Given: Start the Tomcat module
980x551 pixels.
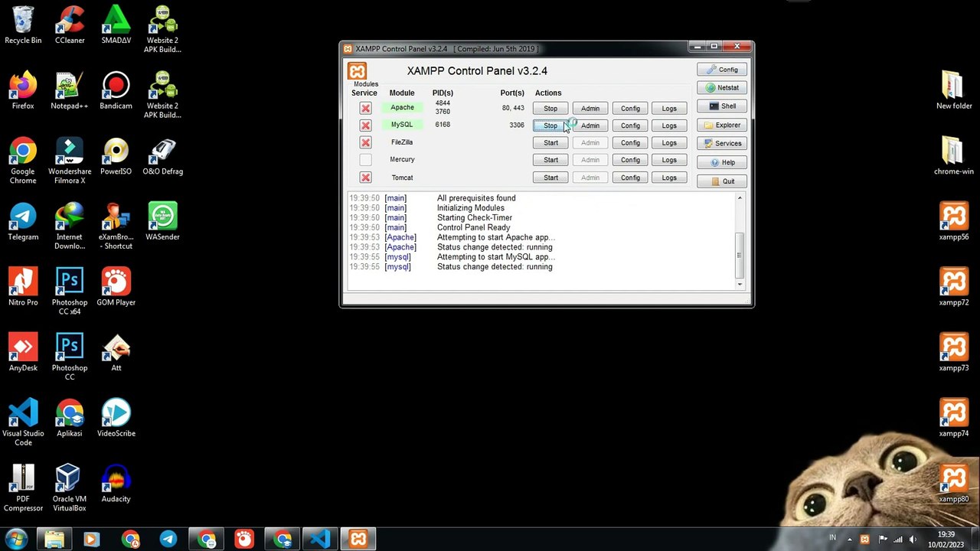Looking at the screenshot, I should 550,178.
